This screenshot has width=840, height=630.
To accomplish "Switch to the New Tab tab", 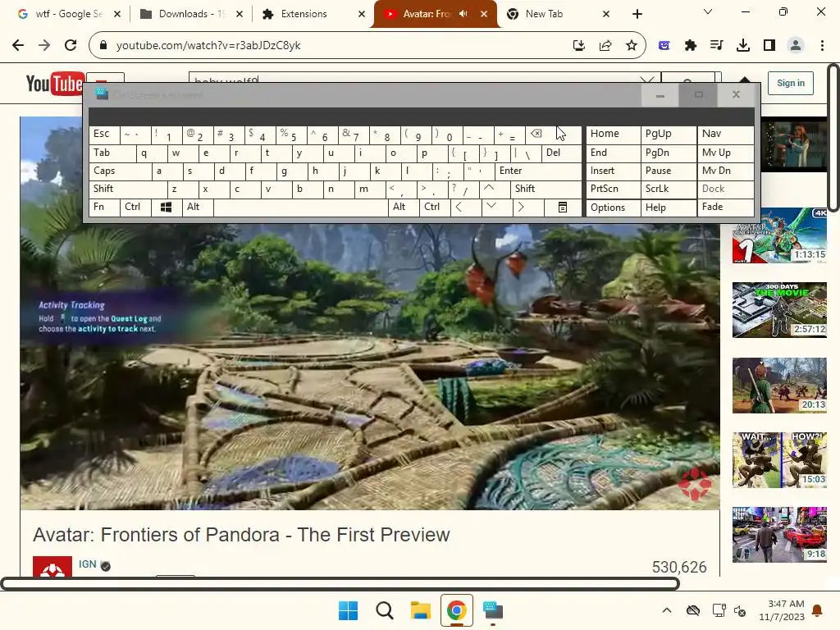I will tap(557, 14).
